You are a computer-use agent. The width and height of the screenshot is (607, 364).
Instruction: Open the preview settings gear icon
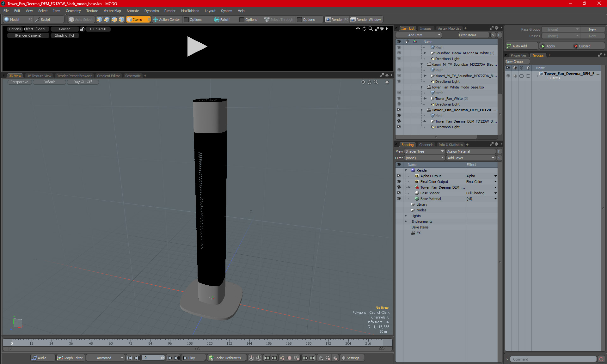[x=382, y=29]
